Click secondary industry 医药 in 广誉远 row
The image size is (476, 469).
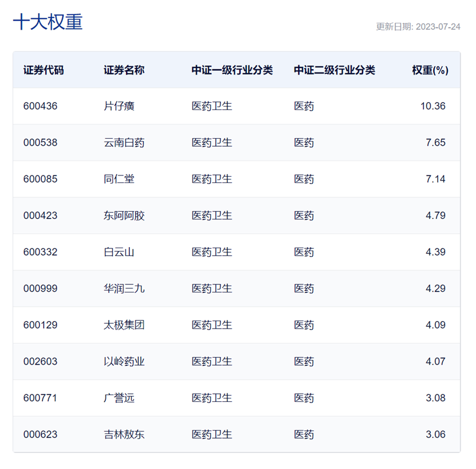(x=304, y=398)
